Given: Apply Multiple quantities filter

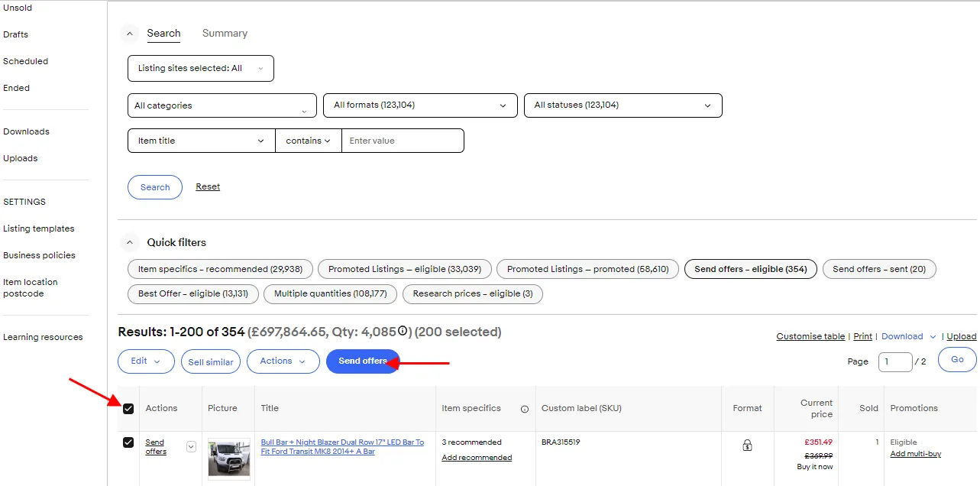Looking at the screenshot, I should pyautogui.click(x=331, y=293).
